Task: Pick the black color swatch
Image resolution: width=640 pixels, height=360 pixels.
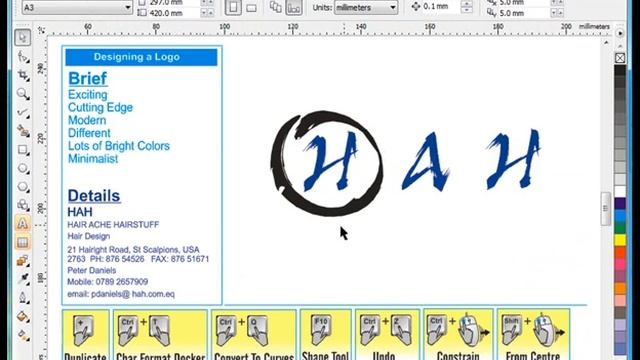Action: [x=620, y=70]
